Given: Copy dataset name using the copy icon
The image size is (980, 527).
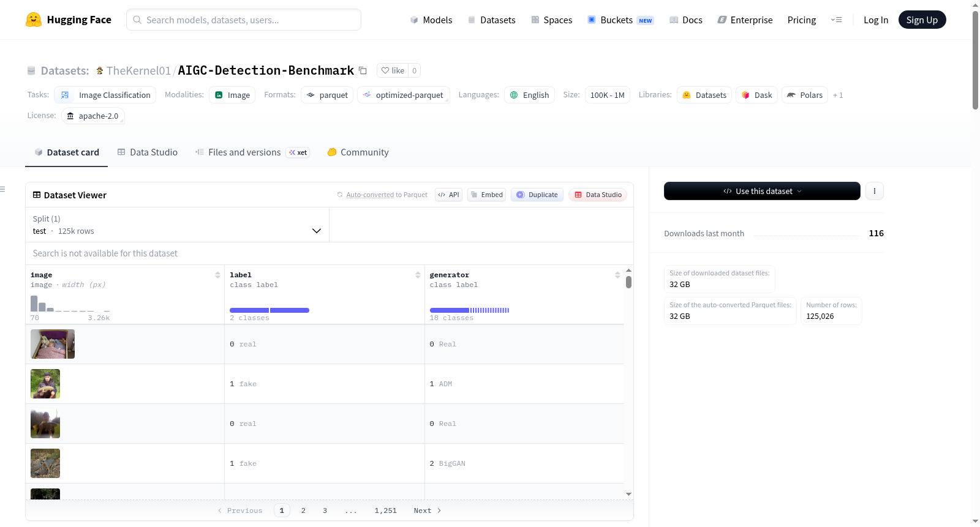Looking at the screenshot, I should [363, 70].
